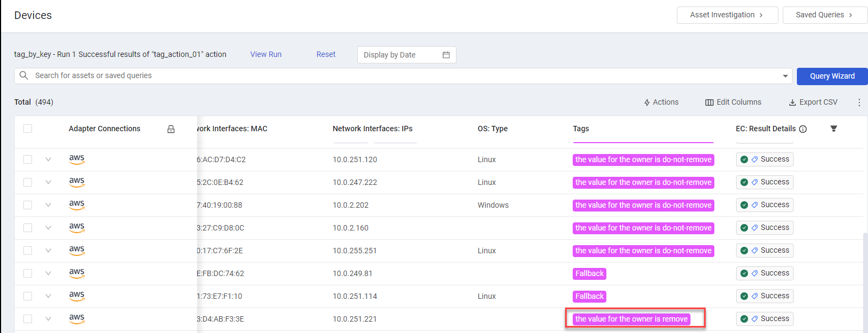Check the box for the 10.0.251.120 row
Image resolution: width=868 pixels, height=333 pixels.
[28, 159]
